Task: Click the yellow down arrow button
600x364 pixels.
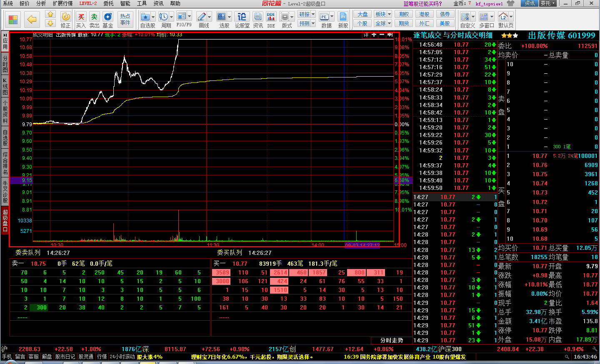Action: 50,24
